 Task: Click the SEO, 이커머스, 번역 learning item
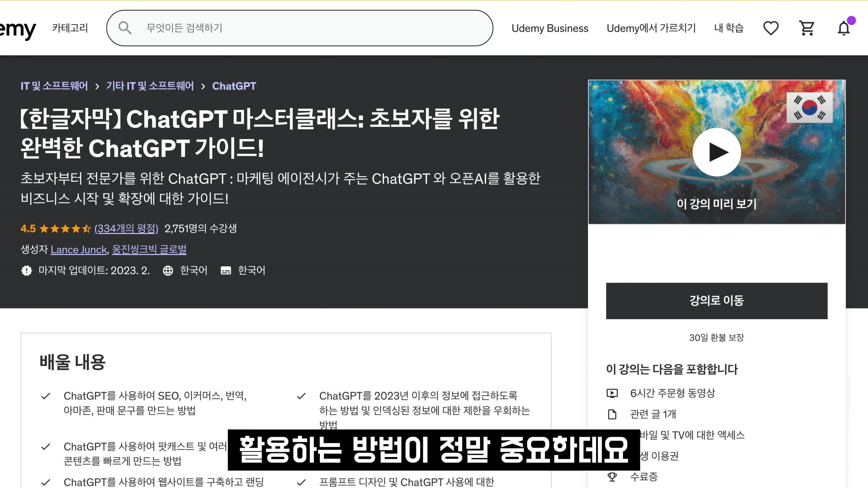[x=155, y=403]
